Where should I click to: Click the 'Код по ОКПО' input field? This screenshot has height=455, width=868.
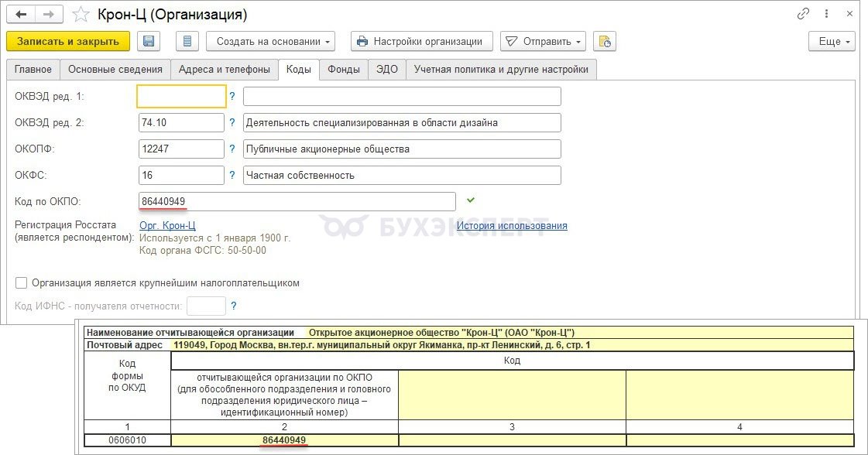click(297, 201)
